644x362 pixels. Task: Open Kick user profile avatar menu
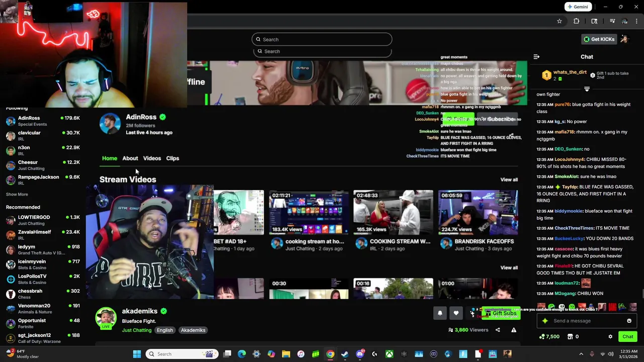click(624, 39)
